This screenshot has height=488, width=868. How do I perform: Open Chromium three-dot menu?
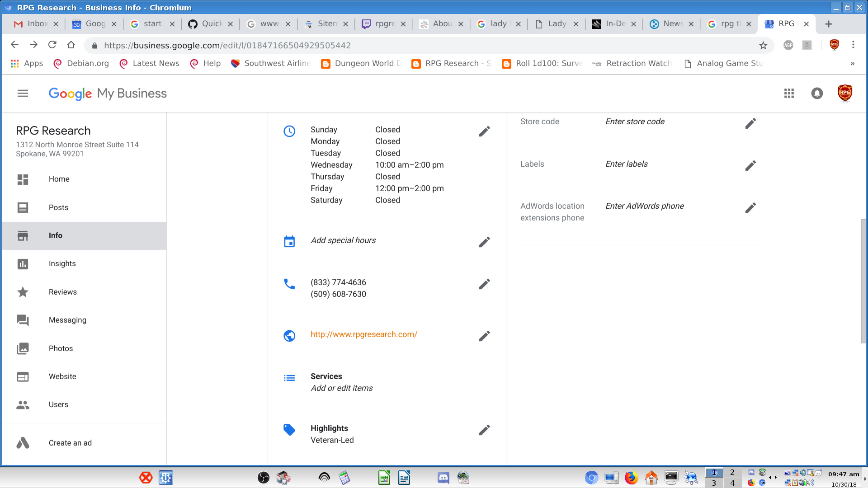point(853,45)
